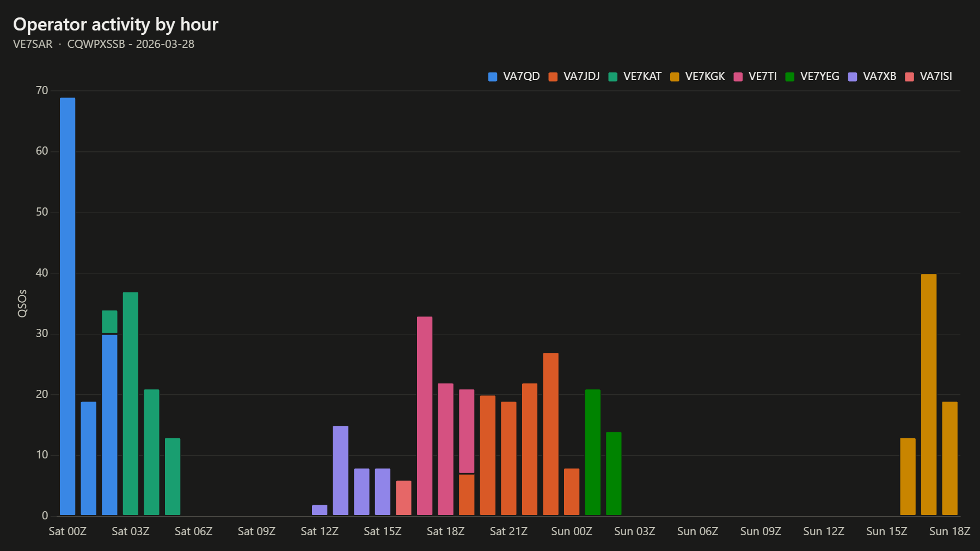Image resolution: width=980 pixels, height=551 pixels.
Task: Click the 'Sat 00Z' axis label
Action: [68, 531]
